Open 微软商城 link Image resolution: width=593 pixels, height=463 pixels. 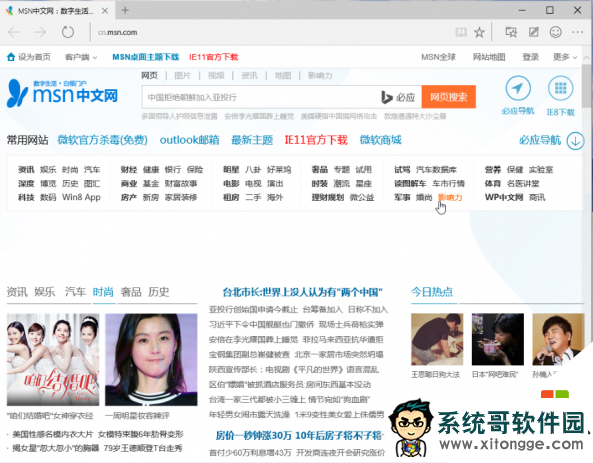tap(380, 140)
